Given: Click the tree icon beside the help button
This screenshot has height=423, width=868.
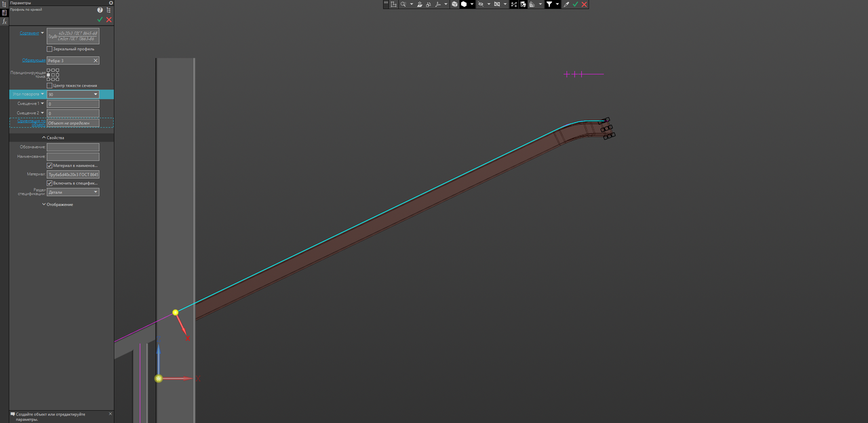Looking at the screenshot, I should click(108, 10).
